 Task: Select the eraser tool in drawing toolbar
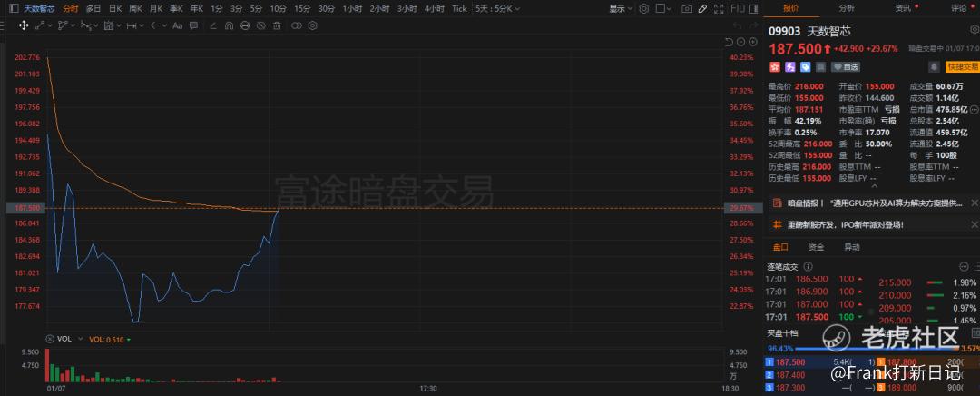[x=213, y=25]
